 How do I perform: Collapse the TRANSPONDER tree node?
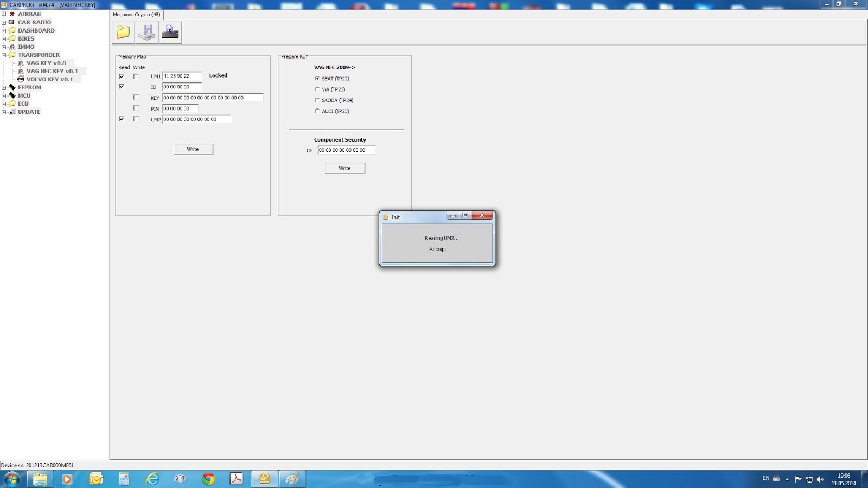[x=4, y=55]
